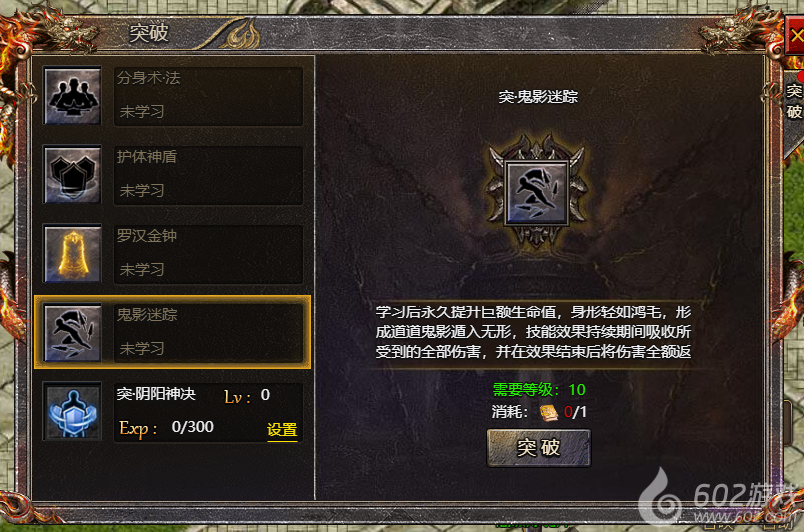The image size is (804, 532).
Task: Click the flame ornament beside 突破 title
Action: pos(242,34)
